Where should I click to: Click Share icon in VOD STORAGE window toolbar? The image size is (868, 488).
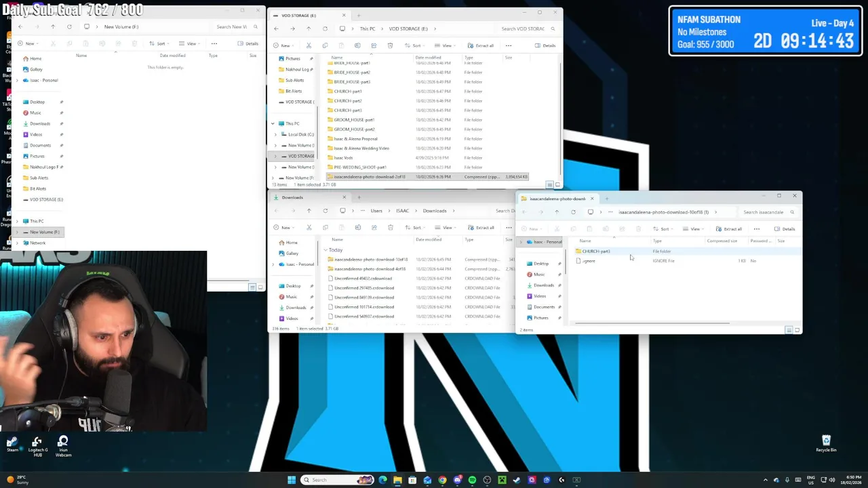point(374,45)
